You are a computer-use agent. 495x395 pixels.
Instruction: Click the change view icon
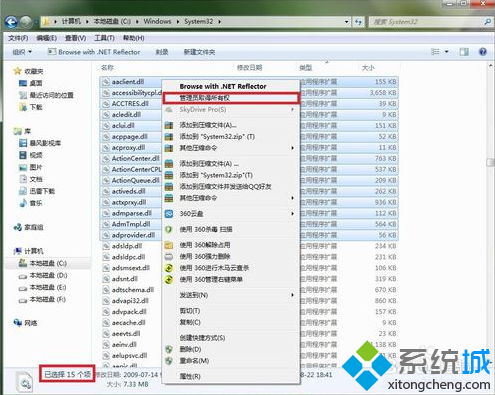tap(435, 52)
